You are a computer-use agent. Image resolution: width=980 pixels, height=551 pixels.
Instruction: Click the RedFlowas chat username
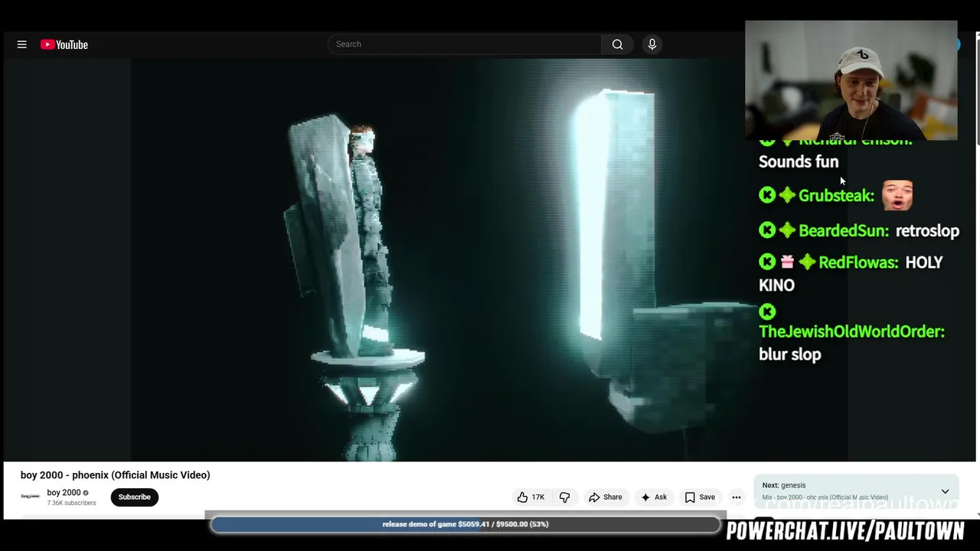[858, 262]
